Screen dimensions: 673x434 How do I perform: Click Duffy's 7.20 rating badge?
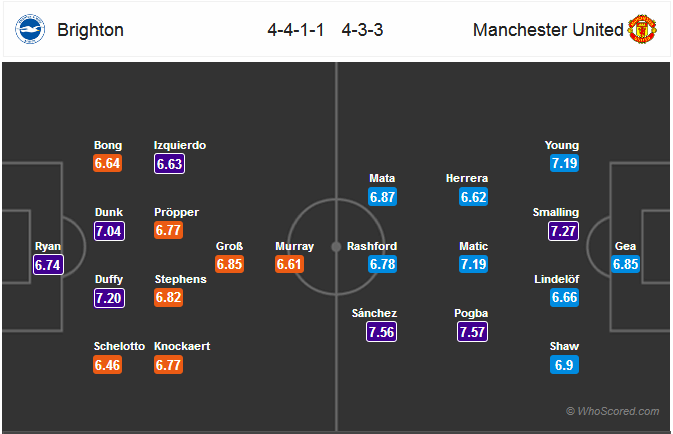click(x=109, y=298)
